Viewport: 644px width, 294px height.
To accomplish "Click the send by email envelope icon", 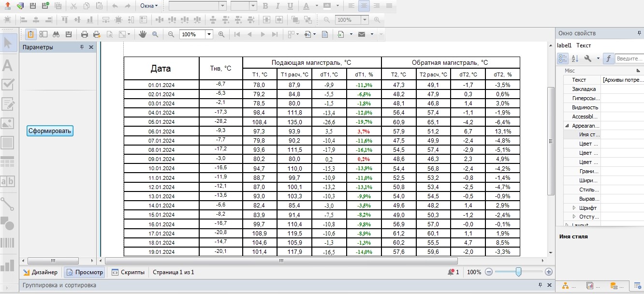I will click(361, 34).
